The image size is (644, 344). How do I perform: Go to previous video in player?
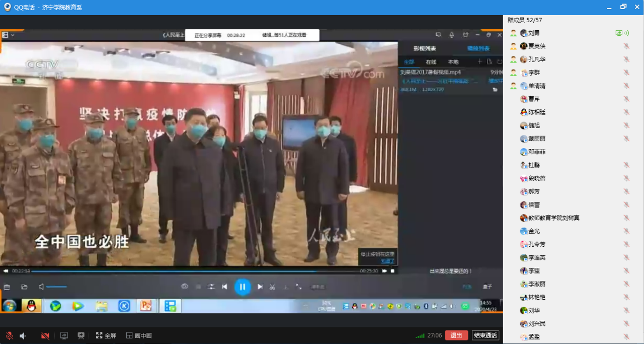point(224,287)
